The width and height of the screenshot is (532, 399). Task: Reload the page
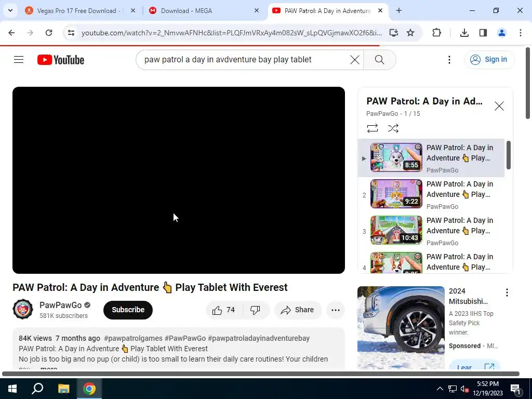49,33
